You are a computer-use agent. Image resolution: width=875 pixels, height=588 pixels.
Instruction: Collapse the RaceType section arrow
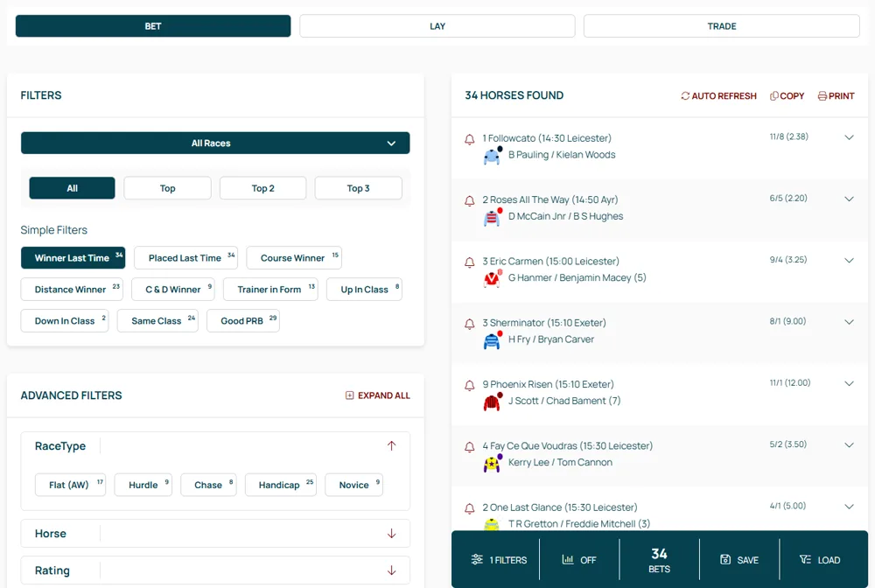point(391,445)
